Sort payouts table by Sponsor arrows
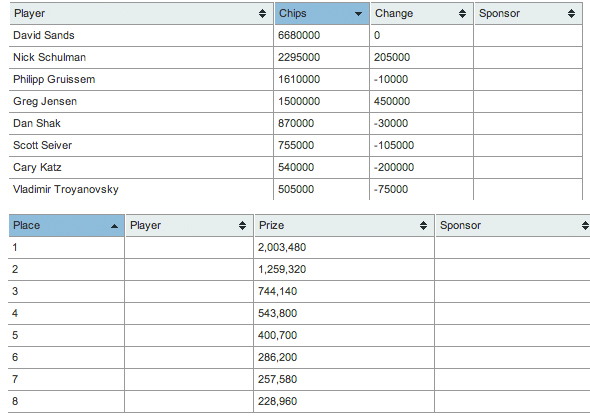Viewport: 590px width, 420px height. click(585, 225)
